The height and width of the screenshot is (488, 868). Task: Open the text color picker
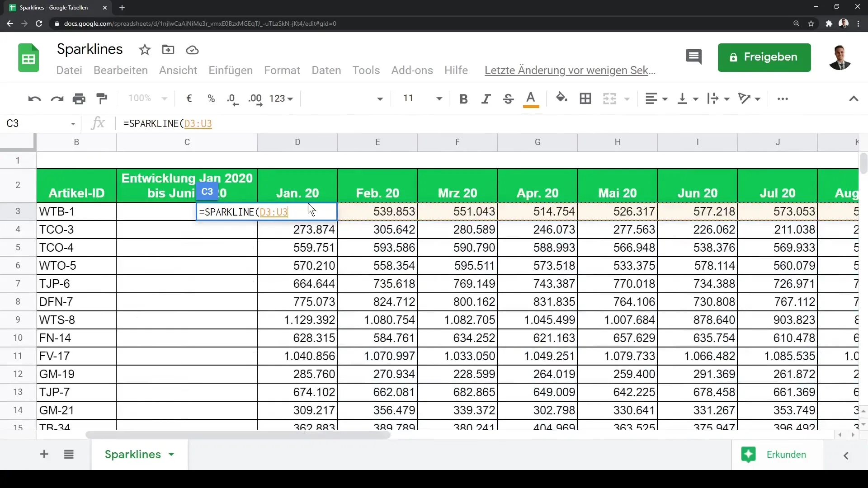pyautogui.click(x=531, y=99)
